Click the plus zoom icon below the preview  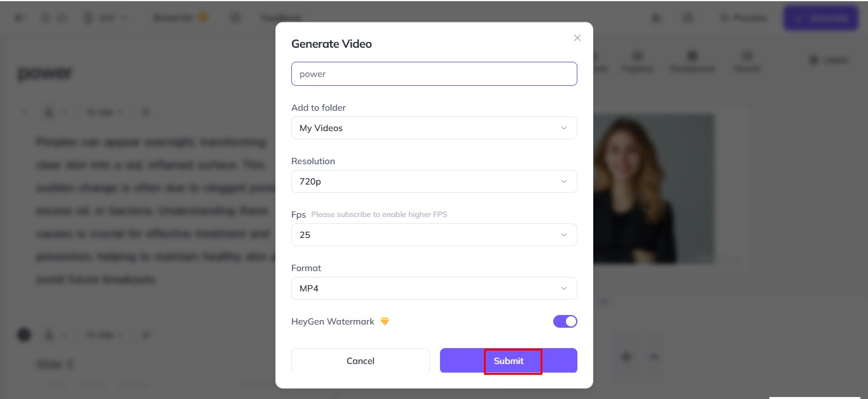[x=626, y=357]
